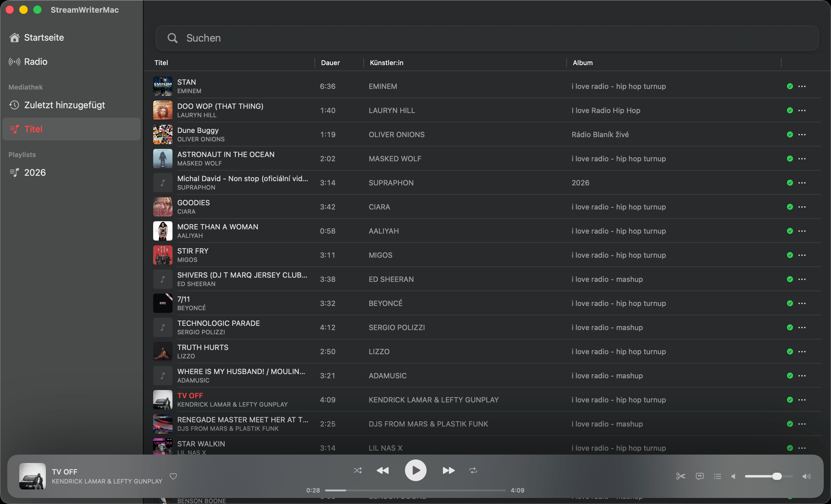
Task: Toggle the repeat playback icon
Action: 473,470
